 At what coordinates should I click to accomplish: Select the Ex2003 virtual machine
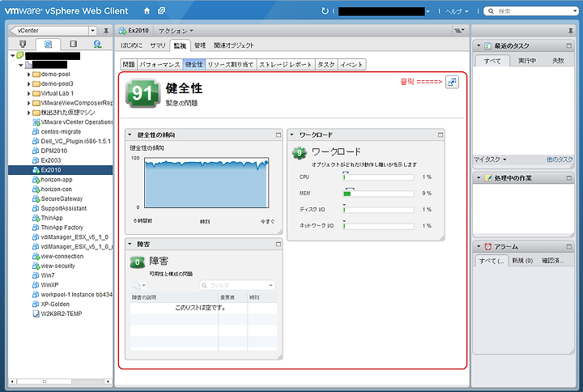coord(50,160)
